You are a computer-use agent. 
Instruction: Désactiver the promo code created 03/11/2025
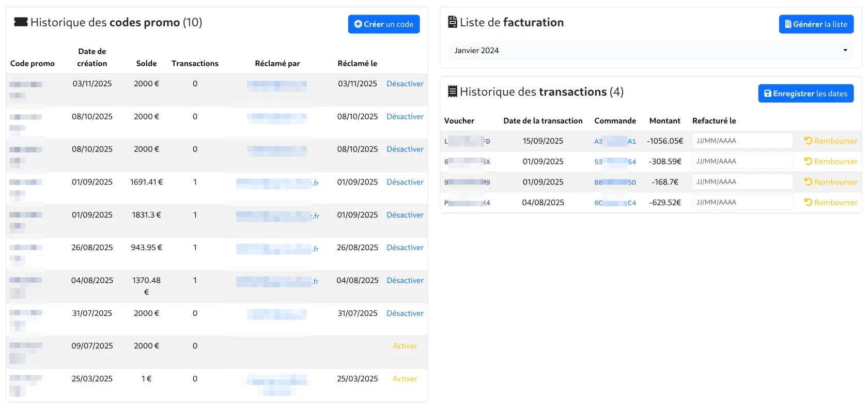[405, 84]
